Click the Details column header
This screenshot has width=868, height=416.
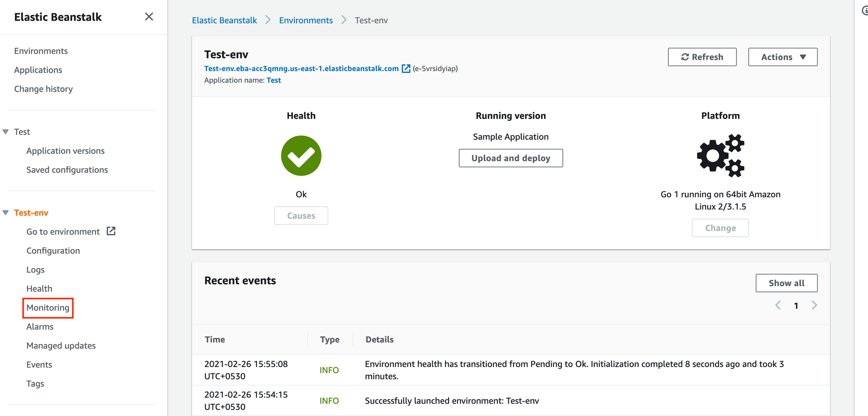379,340
